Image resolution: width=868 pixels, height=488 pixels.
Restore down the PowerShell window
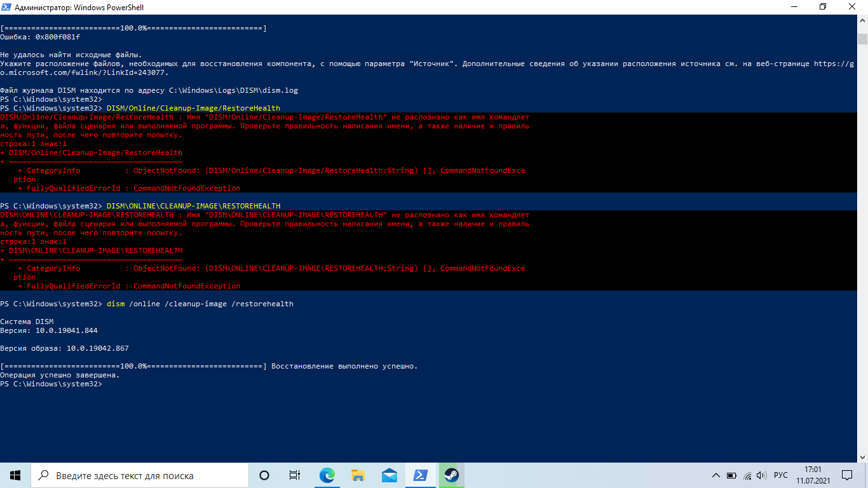(823, 7)
